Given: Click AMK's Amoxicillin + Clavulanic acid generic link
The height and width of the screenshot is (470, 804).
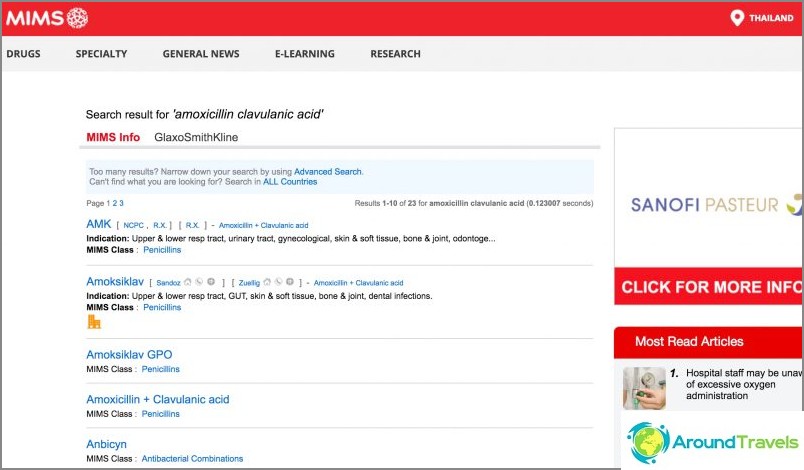Looking at the screenshot, I should (264, 226).
